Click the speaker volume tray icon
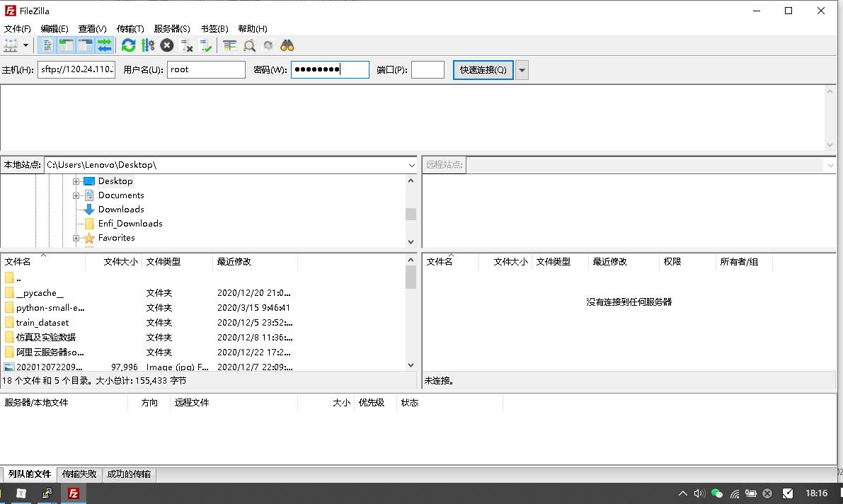The image size is (843, 504). 699,493
